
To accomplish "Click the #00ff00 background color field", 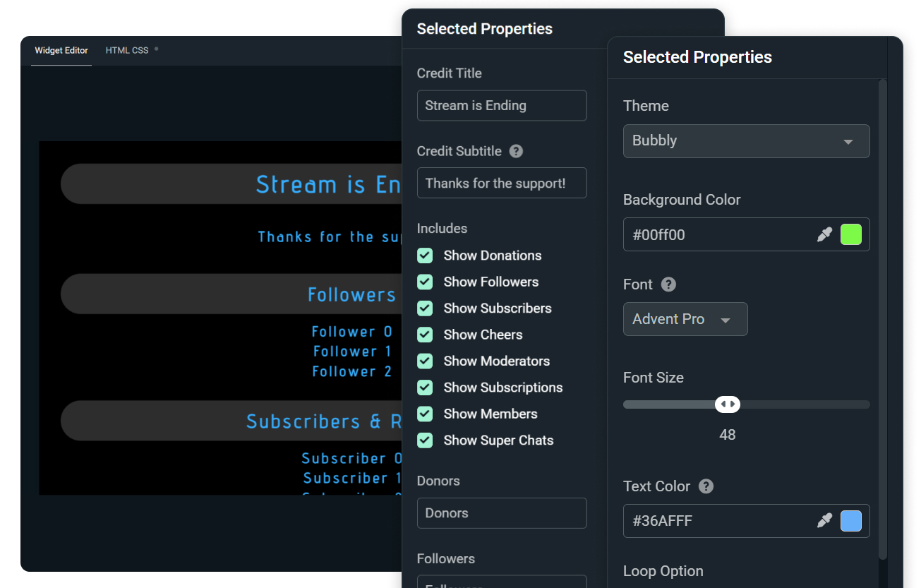I will (x=746, y=234).
